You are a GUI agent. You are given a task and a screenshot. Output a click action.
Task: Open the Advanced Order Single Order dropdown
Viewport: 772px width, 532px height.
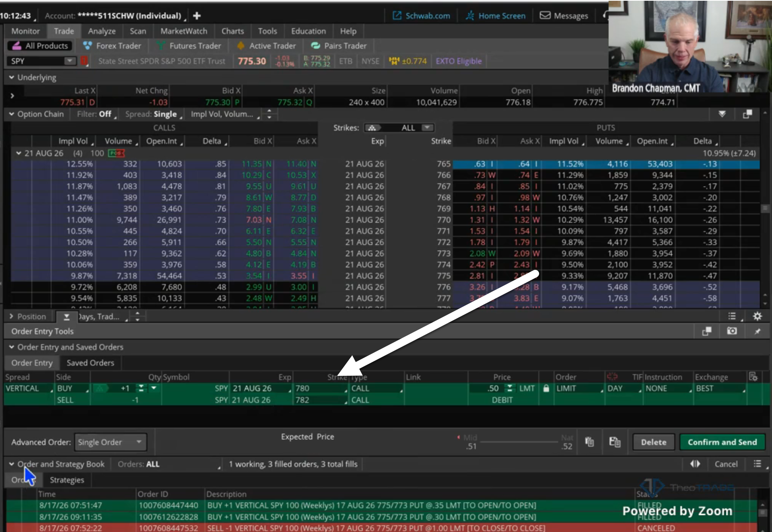point(110,442)
